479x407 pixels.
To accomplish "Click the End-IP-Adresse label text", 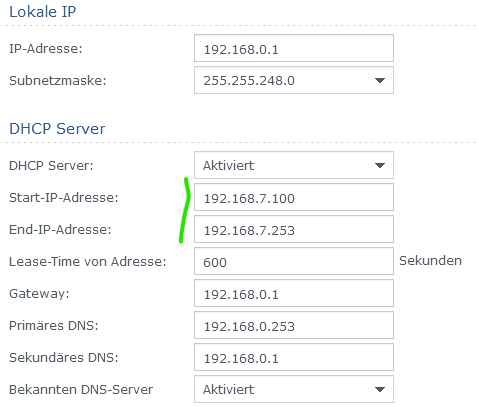I will (60, 230).
